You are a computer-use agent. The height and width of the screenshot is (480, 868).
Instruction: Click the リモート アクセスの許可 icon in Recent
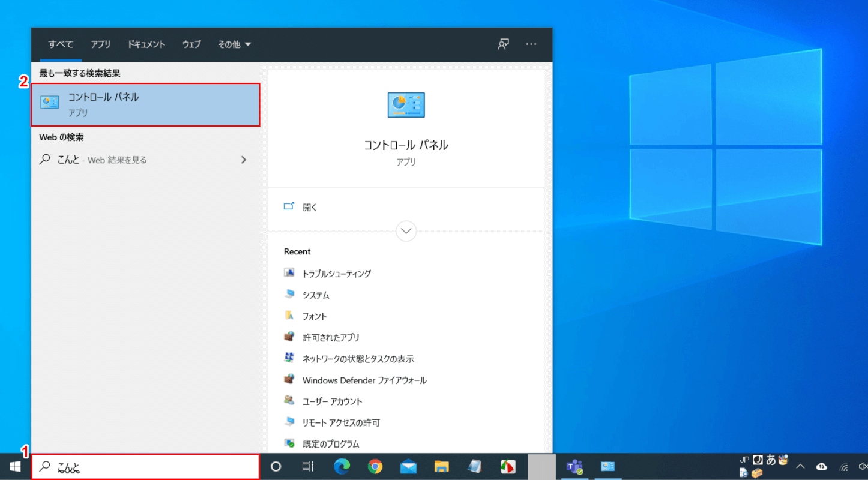(290, 422)
